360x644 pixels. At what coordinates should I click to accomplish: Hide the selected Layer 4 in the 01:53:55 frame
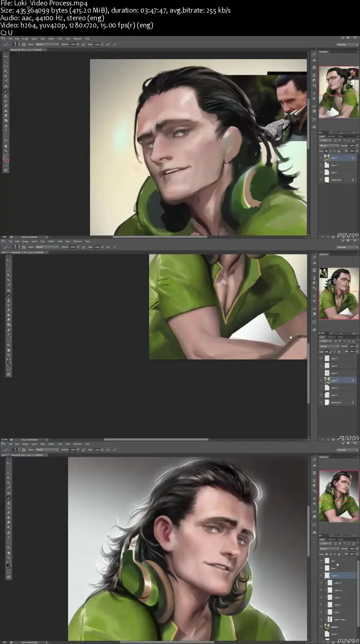pos(321,381)
